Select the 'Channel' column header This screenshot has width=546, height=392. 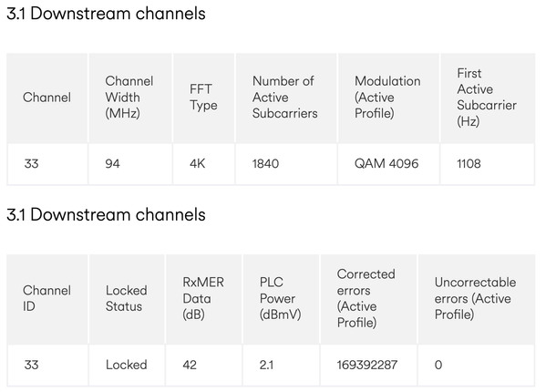[x=47, y=98]
